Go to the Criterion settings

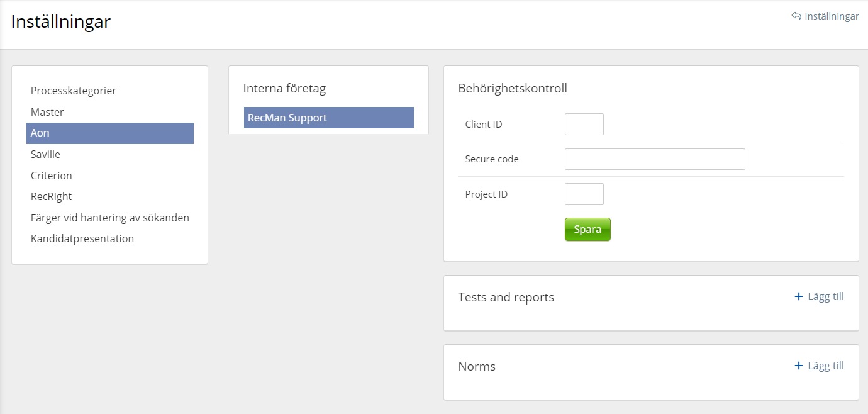coord(51,176)
